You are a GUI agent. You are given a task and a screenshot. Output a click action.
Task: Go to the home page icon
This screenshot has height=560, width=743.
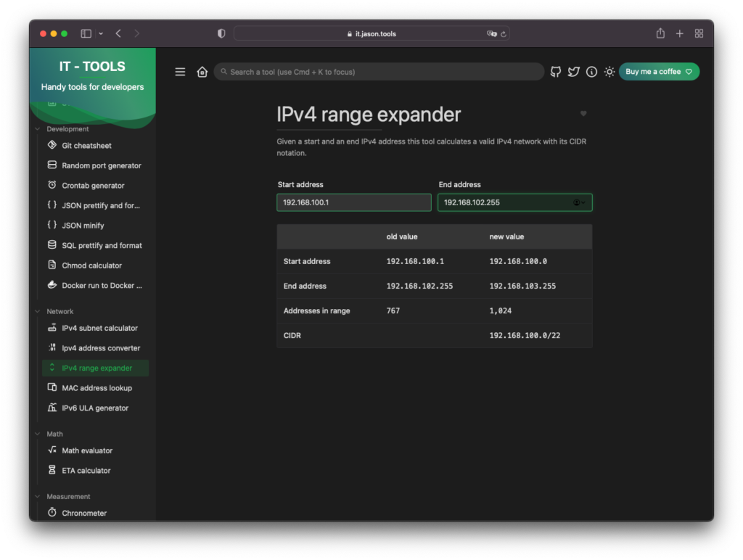tap(202, 72)
